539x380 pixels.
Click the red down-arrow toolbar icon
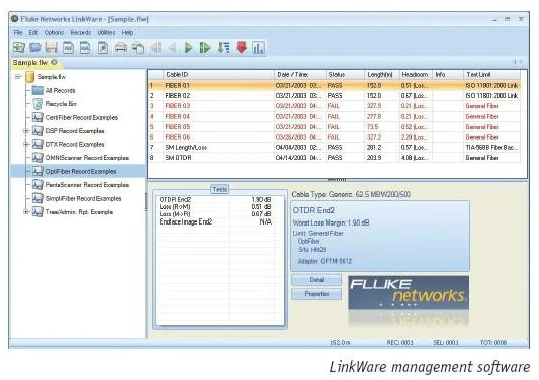click(242, 47)
